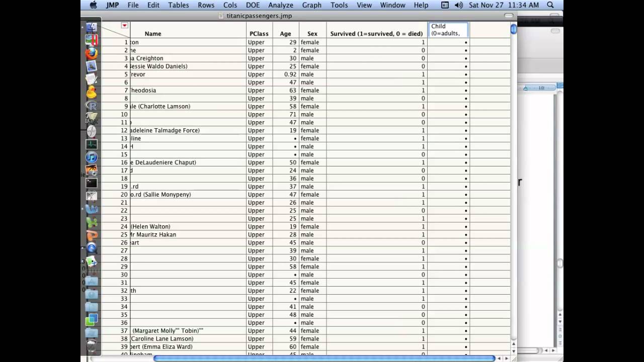
Task: Select row number 5
Action: click(x=126, y=74)
